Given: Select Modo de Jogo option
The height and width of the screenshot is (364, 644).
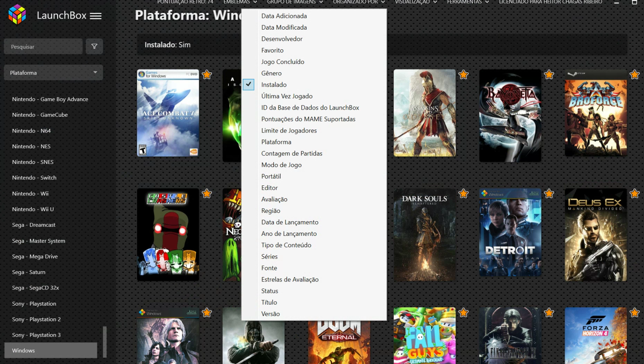Looking at the screenshot, I should click(x=281, y=165).
